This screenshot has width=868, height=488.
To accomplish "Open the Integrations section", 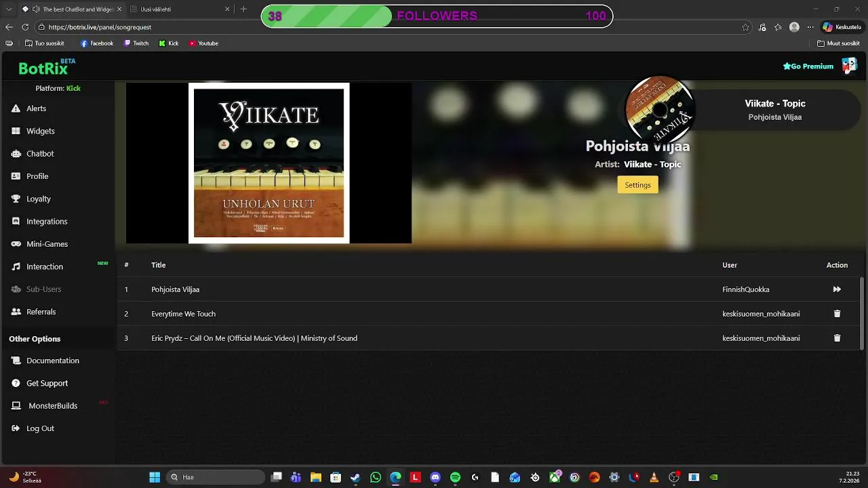I will [39, 222].
